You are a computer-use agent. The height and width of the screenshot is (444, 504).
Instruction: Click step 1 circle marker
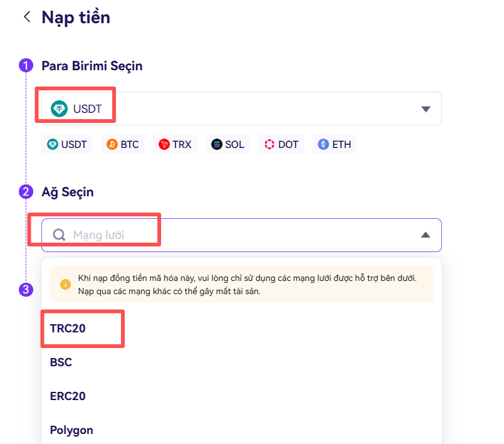tap(26, 66)
